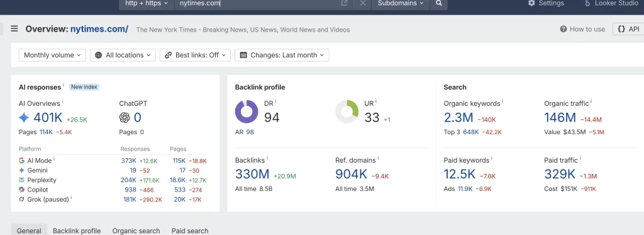Click info icon next to AI Mode
This screenshot has width=644, height=235.
[x=54, y=159]
